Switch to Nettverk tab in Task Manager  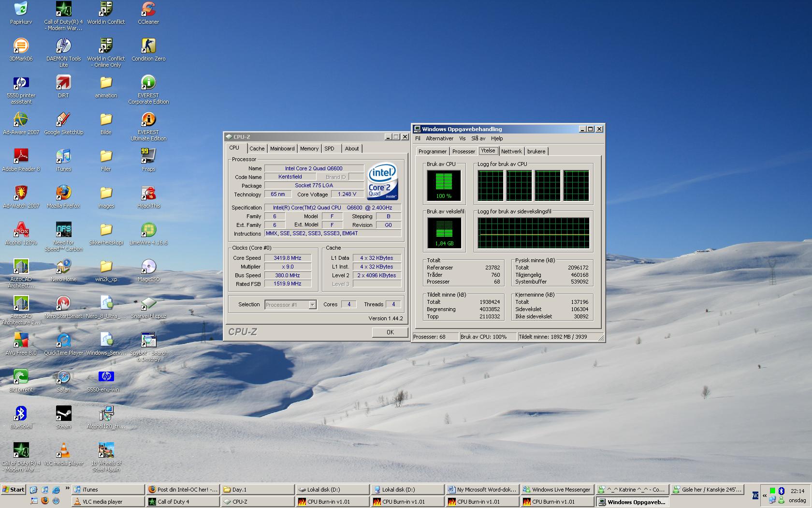pos(511,151)
